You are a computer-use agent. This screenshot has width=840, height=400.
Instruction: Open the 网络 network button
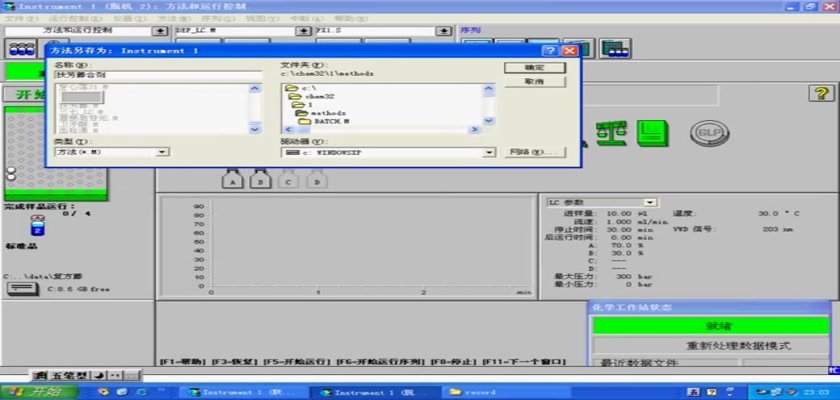pos(534,152)
